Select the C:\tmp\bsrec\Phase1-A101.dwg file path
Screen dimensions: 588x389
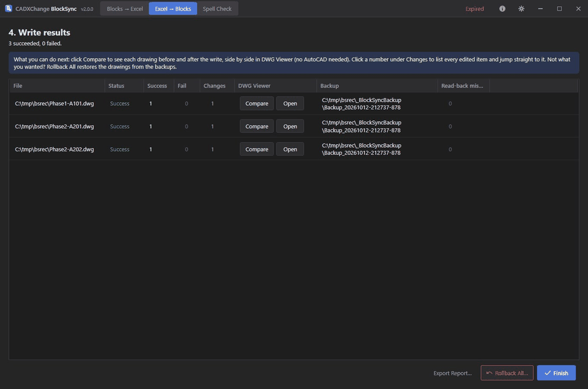click(55, 104)
